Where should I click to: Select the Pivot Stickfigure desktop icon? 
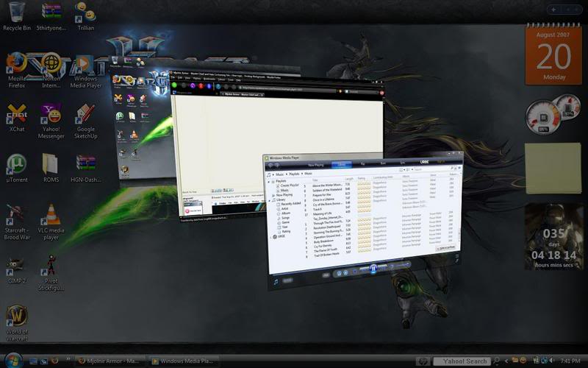click(x=51, y=272)
